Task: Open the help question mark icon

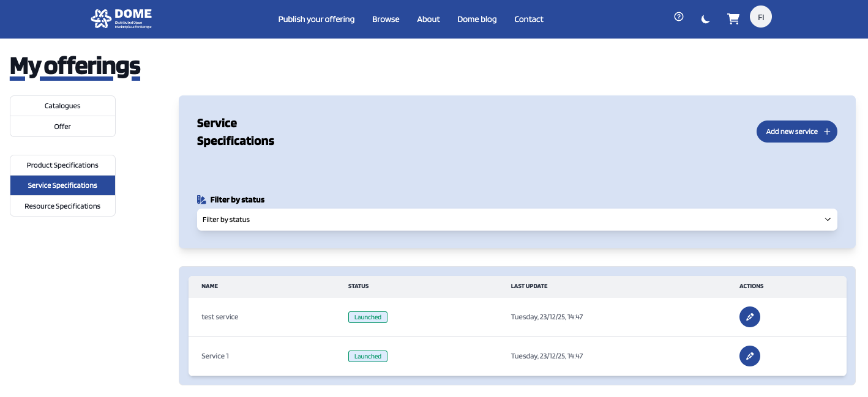Action: point(678,17)
